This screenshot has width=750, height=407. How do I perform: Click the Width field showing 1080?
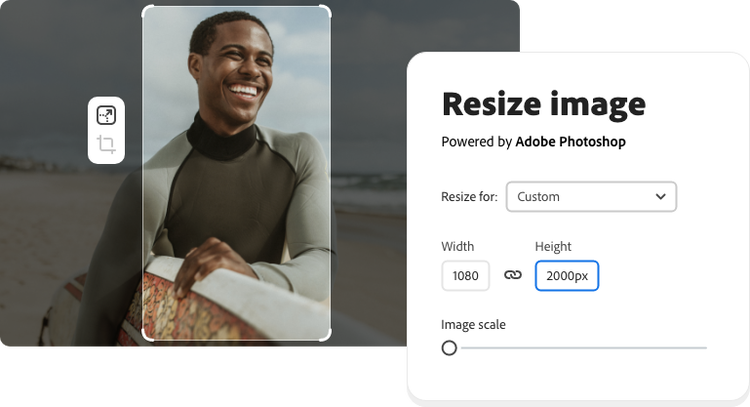[465, 276]
